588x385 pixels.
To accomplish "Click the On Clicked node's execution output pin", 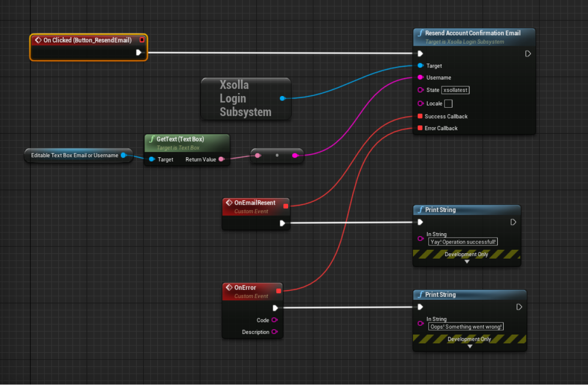I will [x=139, y=52].
